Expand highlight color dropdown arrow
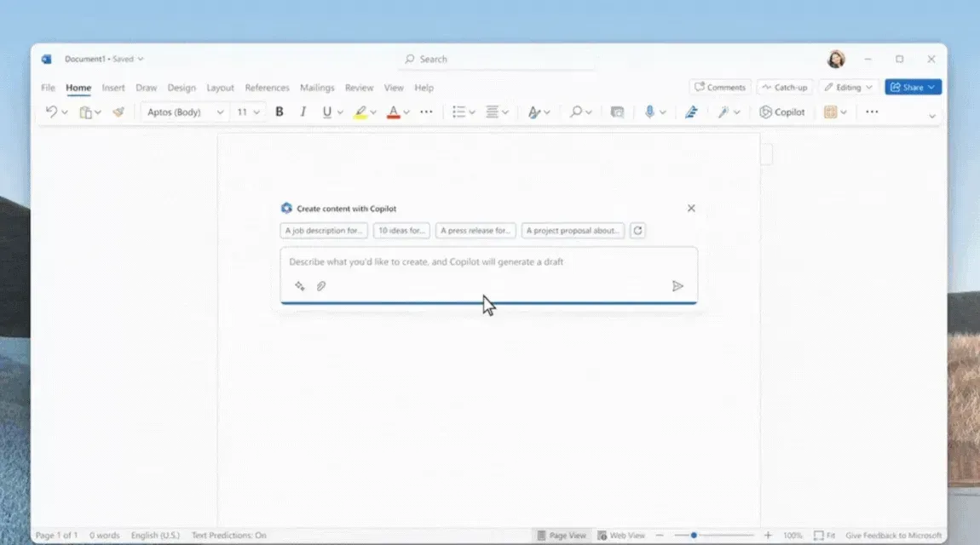980x545 pixels. coord(373,112)
